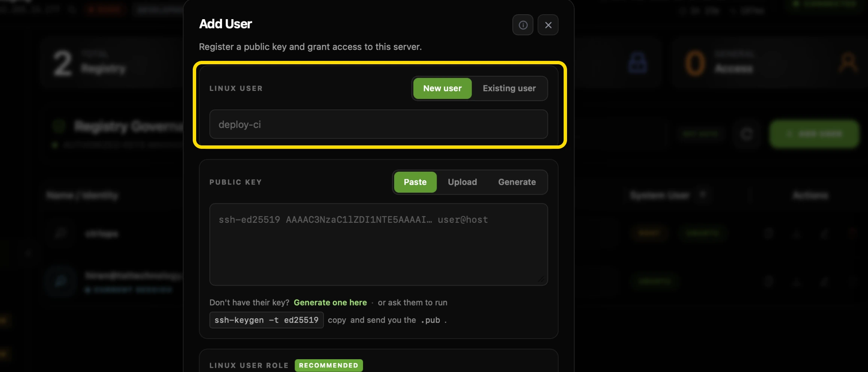Click the lock icon on background stats card
Image resolution: width=868 pixels, height=372 pixels.
[x=638, y=63]
